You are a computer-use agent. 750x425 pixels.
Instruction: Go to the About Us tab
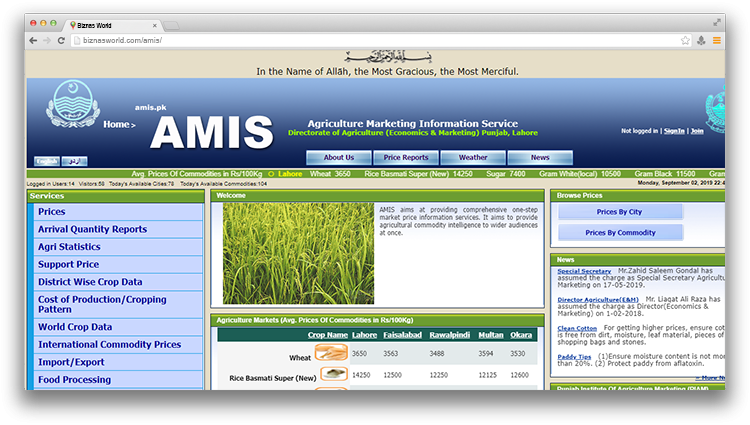coord(339,158)
